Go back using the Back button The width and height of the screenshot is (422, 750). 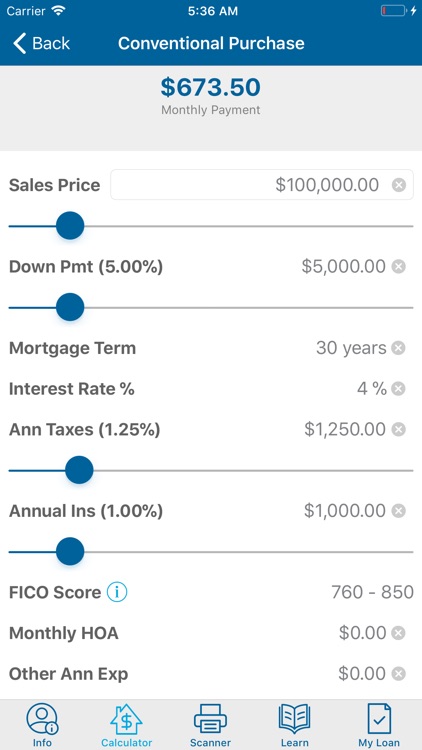coord(42,43)
